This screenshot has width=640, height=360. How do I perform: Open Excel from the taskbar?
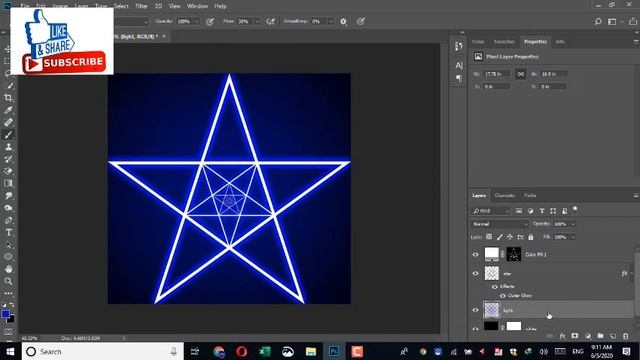265,351
